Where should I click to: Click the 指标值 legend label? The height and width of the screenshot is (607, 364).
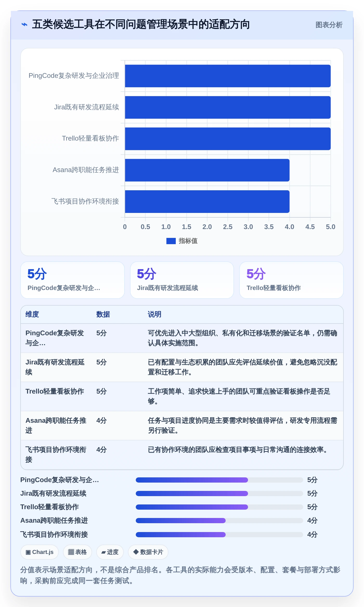tap(188, 241)
